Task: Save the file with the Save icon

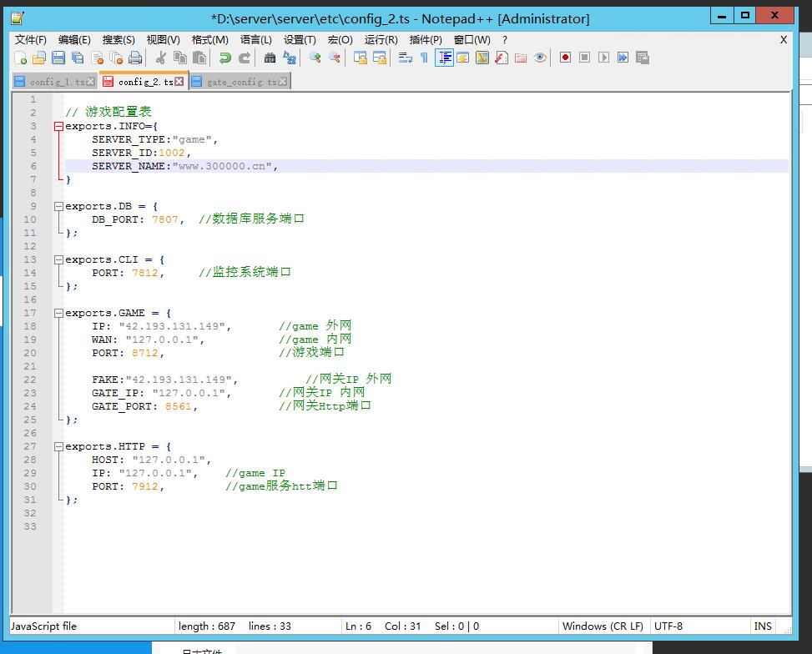Action: (58, 58)
